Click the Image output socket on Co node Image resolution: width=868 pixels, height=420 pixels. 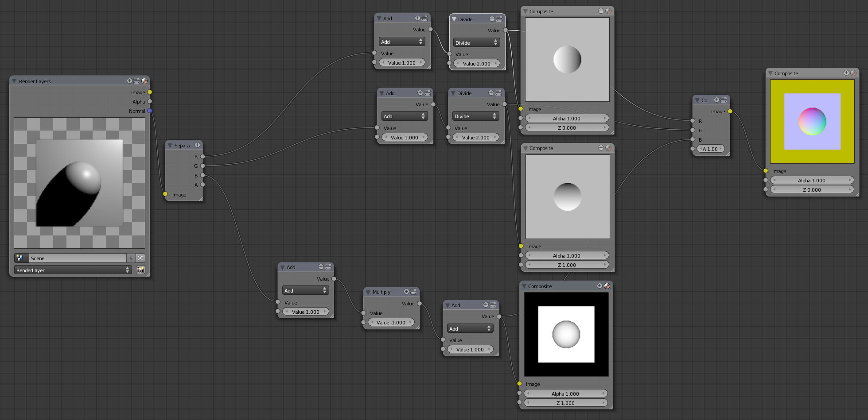(730, 111)
